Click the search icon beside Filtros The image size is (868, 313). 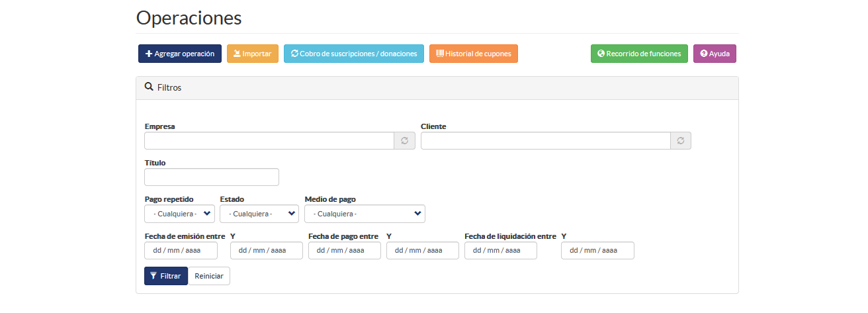(x=149, y=87)
